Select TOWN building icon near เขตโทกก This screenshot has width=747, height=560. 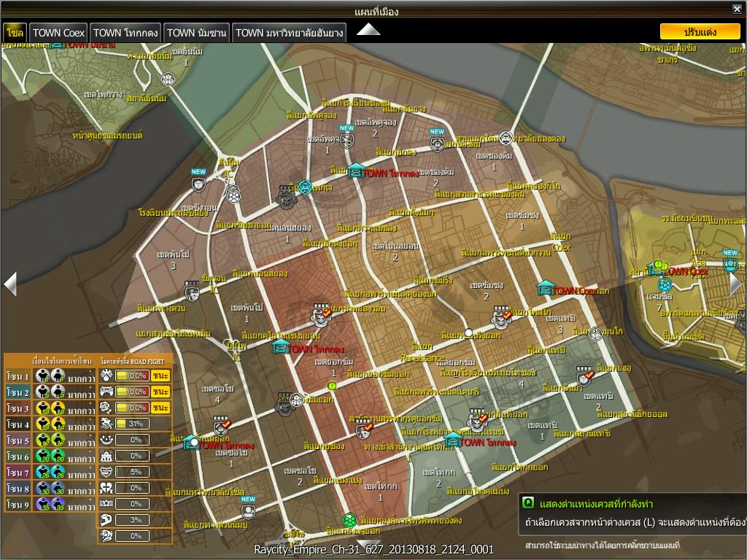click(x=452, y=440)
